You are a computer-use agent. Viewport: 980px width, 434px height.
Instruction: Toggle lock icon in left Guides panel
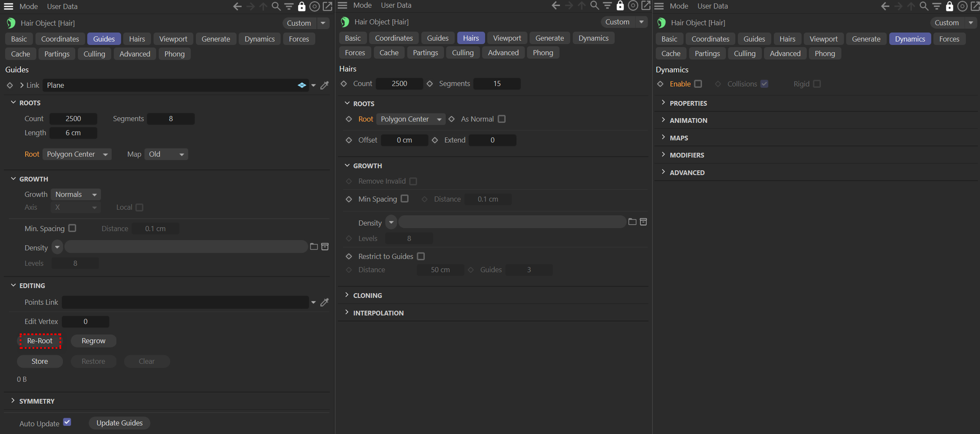302,6
